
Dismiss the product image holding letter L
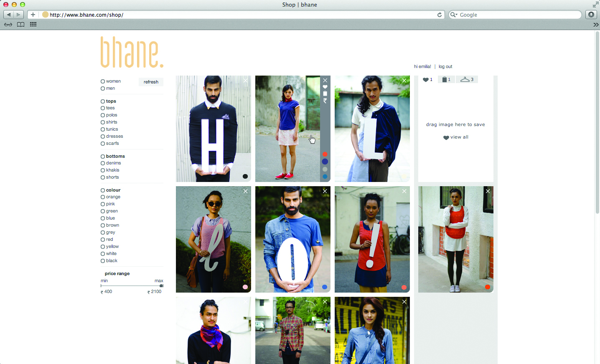coord(404,81)
